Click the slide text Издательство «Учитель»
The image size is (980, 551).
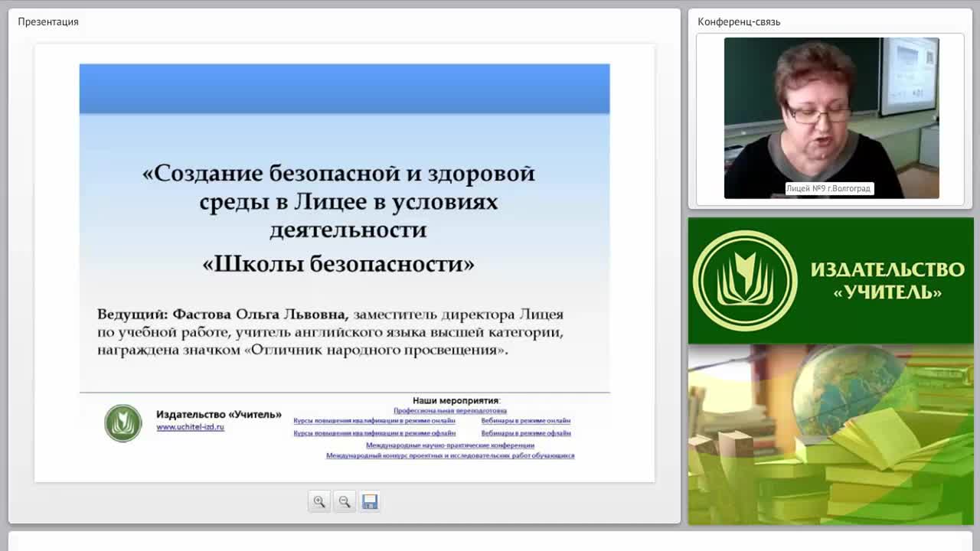click(219, 414)
